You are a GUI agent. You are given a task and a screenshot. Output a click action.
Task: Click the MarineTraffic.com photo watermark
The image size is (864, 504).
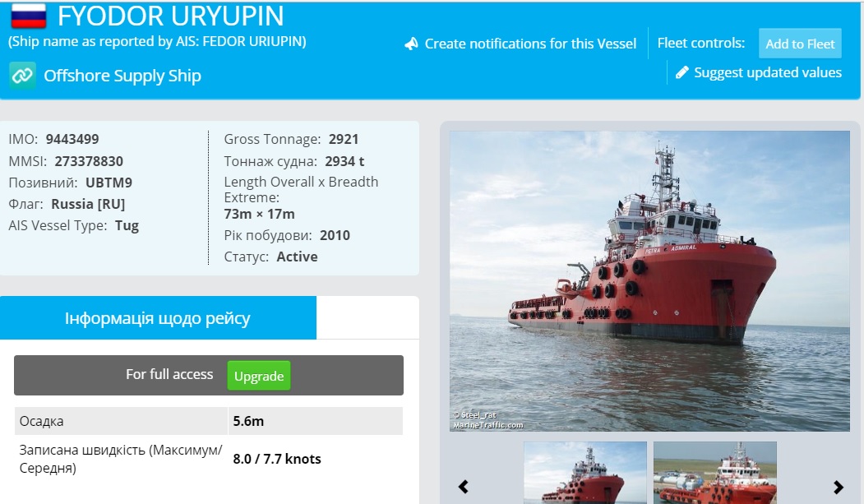488,425
